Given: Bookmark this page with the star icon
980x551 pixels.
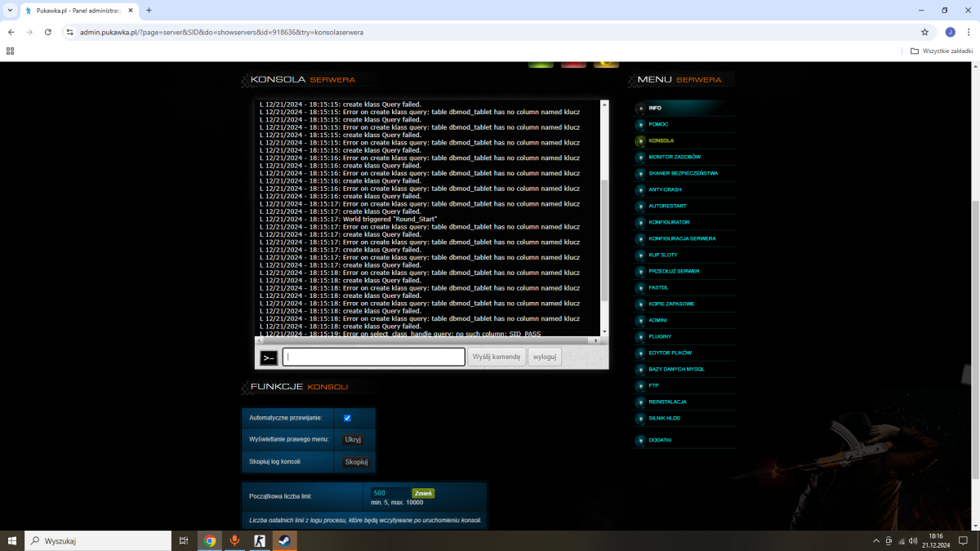Looking at the screenshot, I should 924,32.
